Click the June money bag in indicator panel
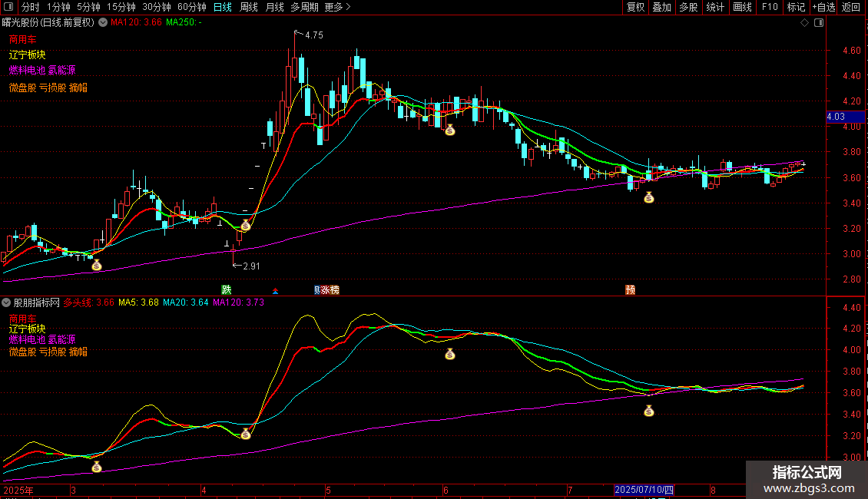 click(450, 354)
